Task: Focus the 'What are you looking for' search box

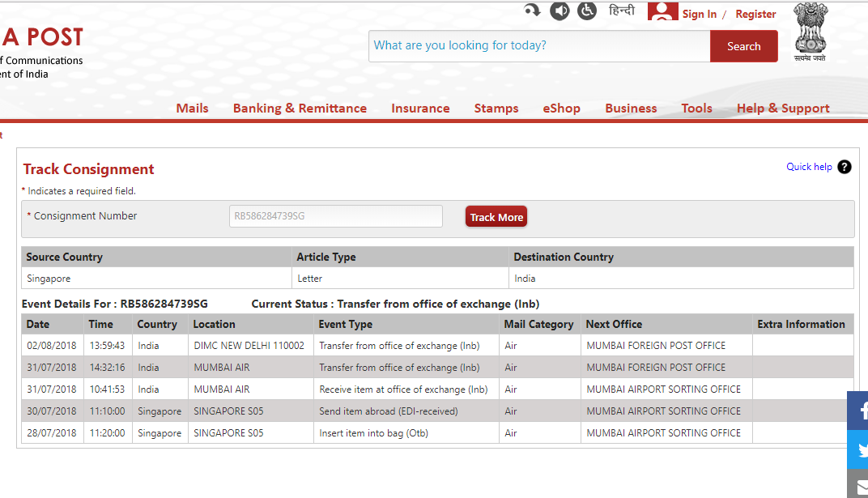Action: (539, 46)
